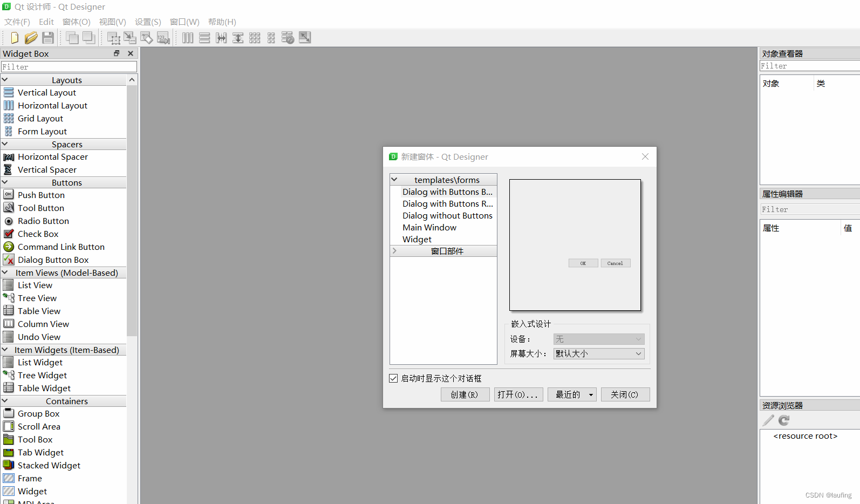Open the 设置(S) menu
Viewport: 860px width, 504px height.
pyautogui.click(x=148, y=22)
